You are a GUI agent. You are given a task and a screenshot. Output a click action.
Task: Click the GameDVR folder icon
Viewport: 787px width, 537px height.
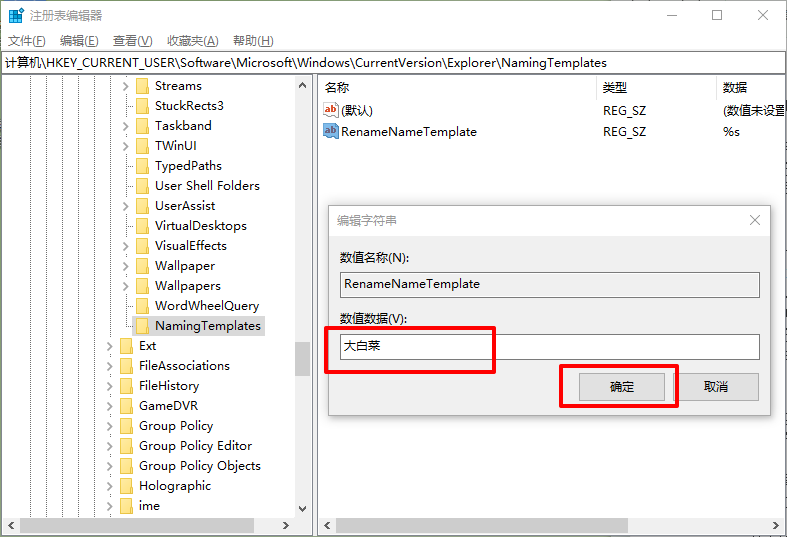pos(126,406)
